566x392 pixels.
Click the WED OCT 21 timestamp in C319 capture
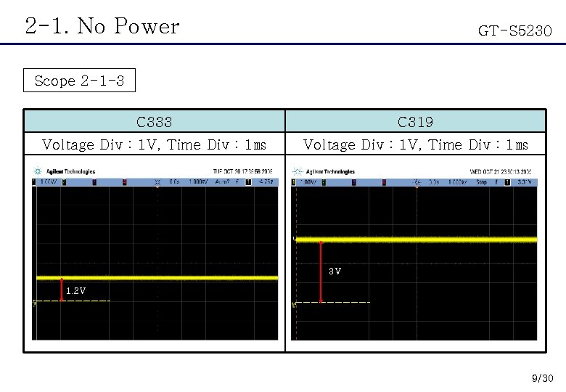coord(500,171)
